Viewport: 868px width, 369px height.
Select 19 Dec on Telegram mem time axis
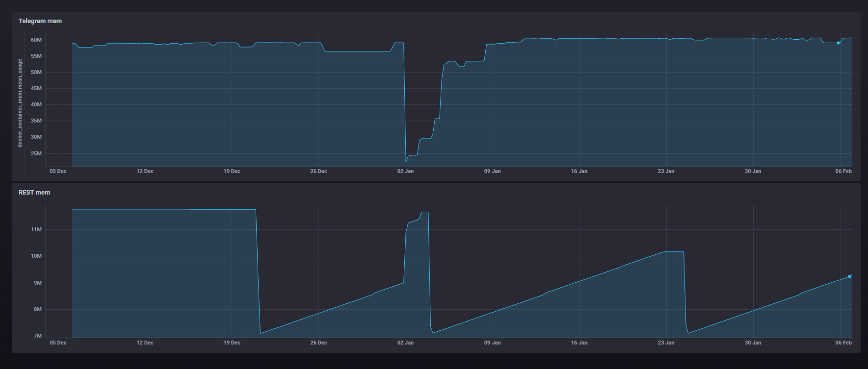232,171
